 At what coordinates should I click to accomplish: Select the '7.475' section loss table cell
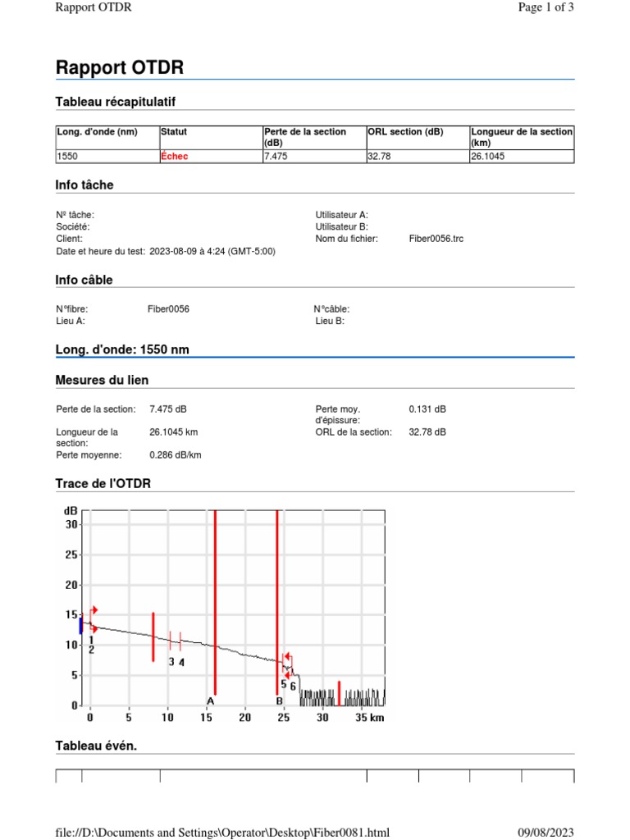(x=314, y=157)
